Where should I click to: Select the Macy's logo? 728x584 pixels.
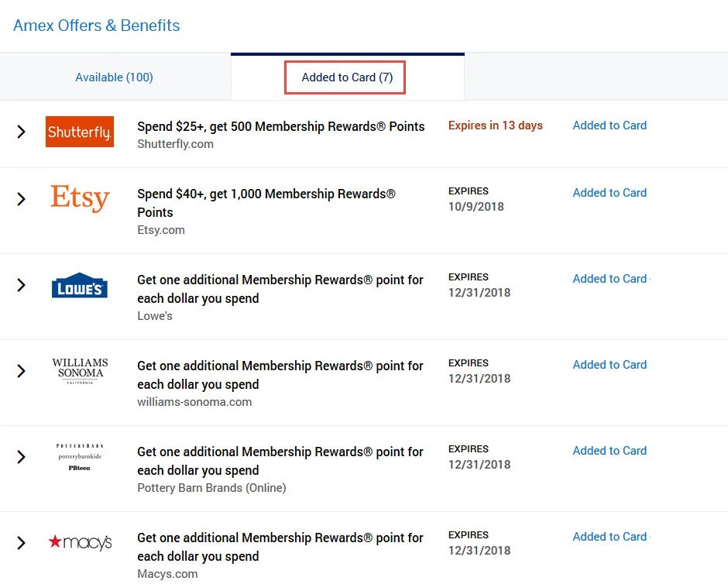click(79, 542)
